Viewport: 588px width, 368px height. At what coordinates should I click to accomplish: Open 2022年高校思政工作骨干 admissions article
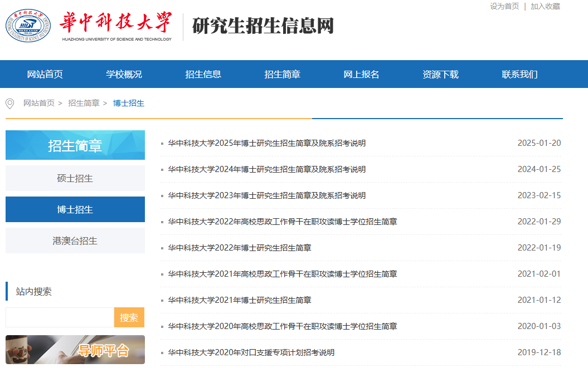point(283,222)
